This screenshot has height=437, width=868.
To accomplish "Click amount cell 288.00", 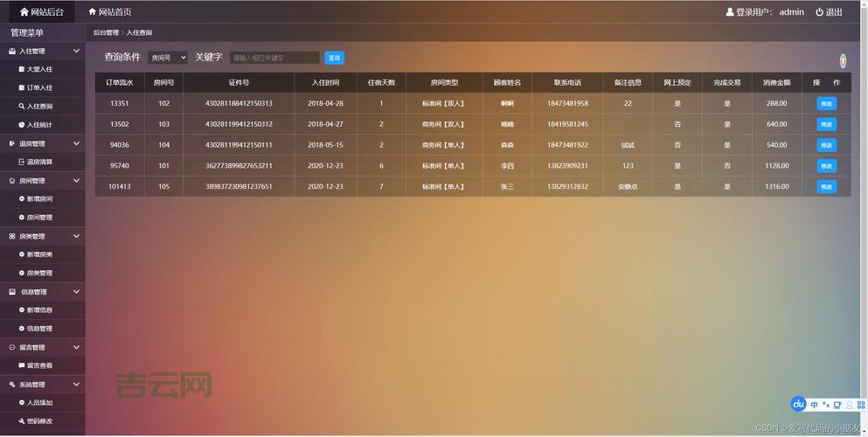I will pyautogui.click(x=777, y=103).
